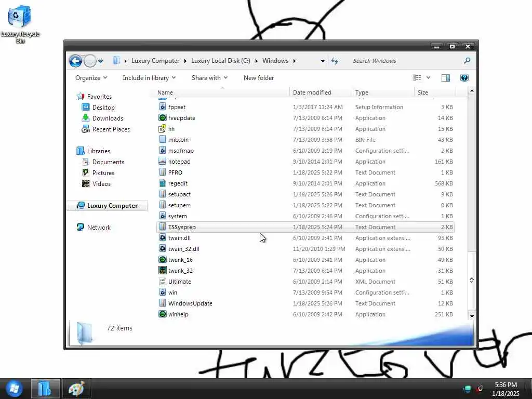Select Recent Places in Favorites
Viewport: 532px width, 399px height.
tap(111, 129)
